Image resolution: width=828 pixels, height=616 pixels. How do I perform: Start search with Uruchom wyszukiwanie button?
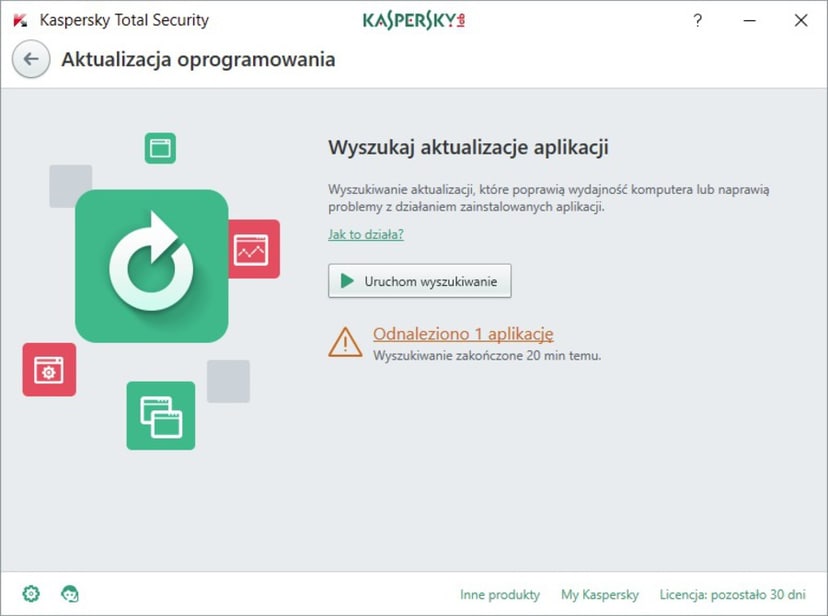[x=420, y=281]
